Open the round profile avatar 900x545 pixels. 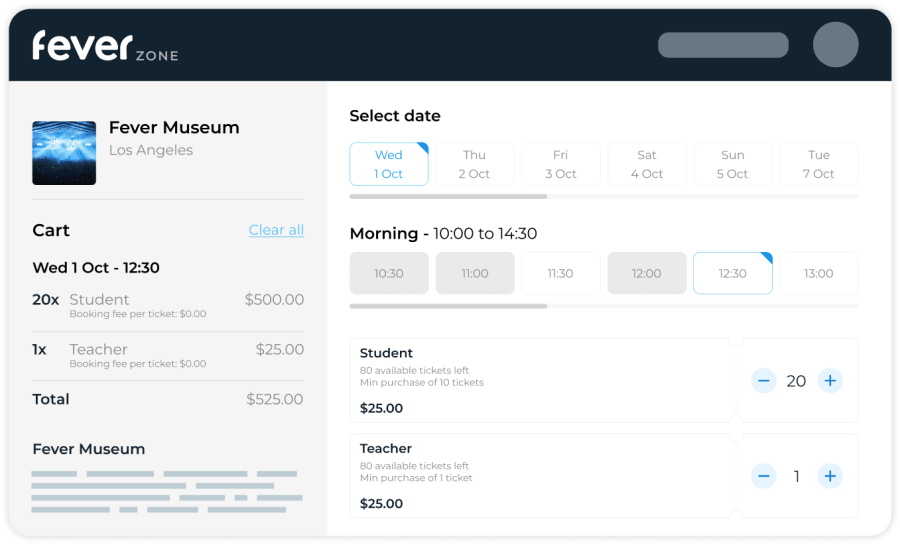835,45
